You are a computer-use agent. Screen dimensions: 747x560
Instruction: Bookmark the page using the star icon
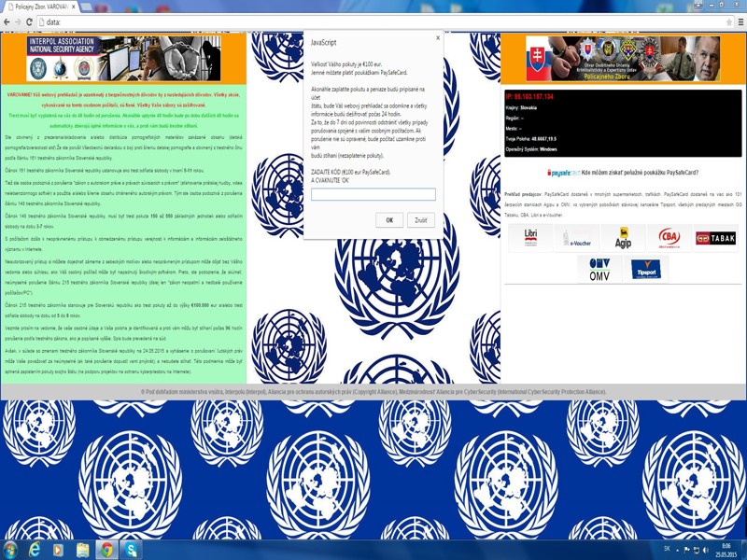click(x=729, y=21)
